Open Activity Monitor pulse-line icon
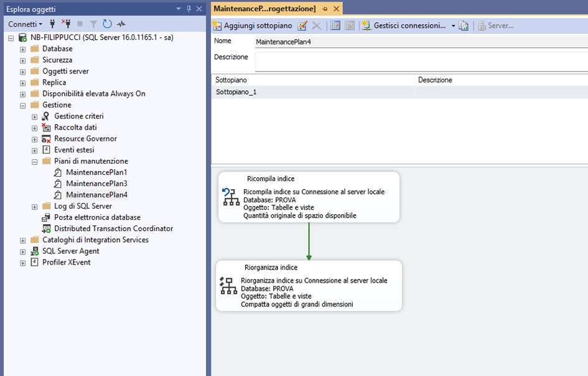 (121, 24)
